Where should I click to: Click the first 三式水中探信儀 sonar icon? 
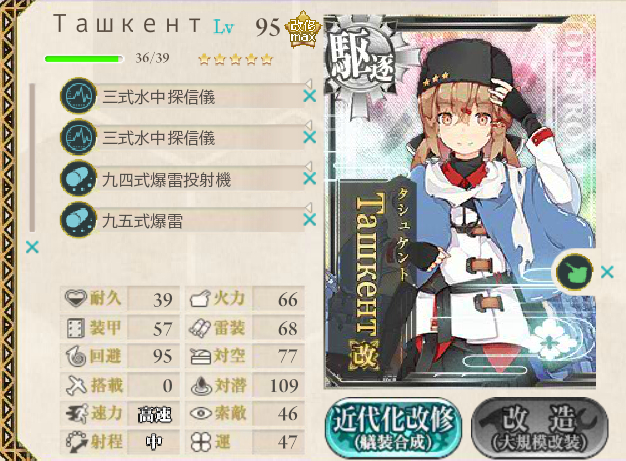78,96
